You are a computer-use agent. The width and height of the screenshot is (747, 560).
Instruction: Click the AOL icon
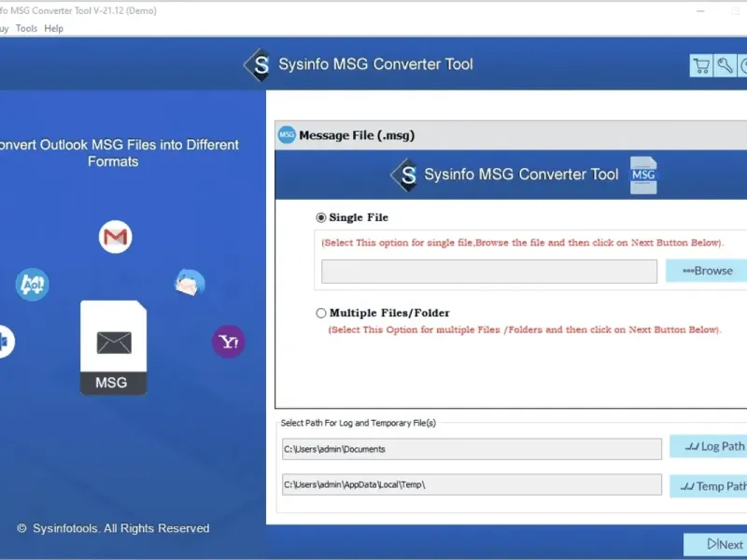(33, 285)
